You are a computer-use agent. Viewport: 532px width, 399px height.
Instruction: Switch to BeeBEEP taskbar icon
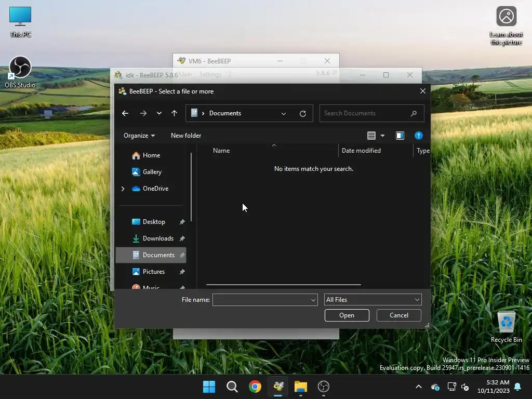click(x=278, y=387)
